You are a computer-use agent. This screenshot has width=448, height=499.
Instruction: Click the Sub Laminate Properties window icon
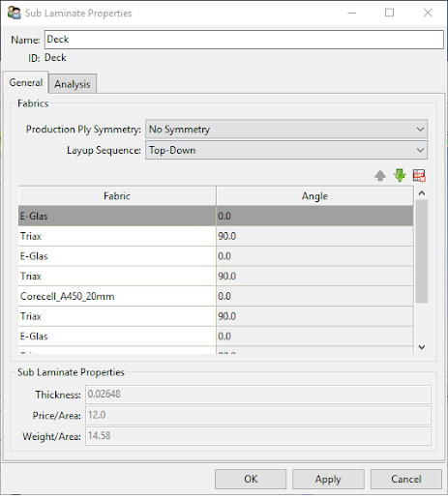point(15,13)
